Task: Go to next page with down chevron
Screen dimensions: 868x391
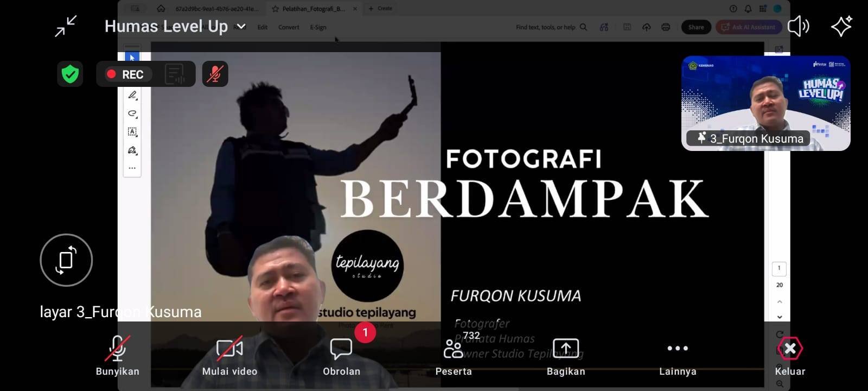Action: click(x=780, y=317)
